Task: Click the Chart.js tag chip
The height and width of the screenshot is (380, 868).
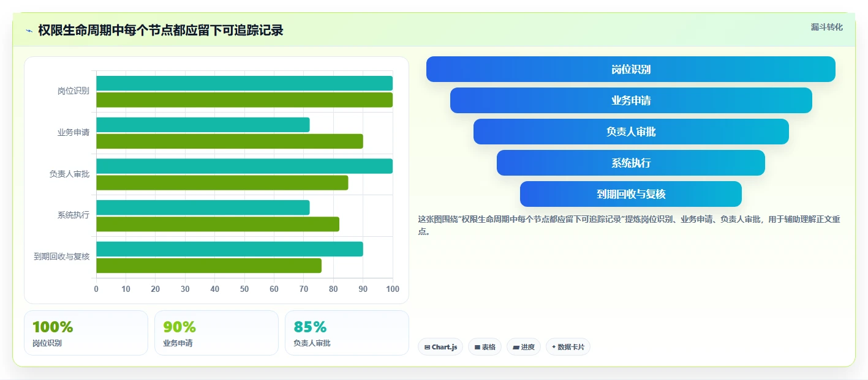Action: pos(440,347)
